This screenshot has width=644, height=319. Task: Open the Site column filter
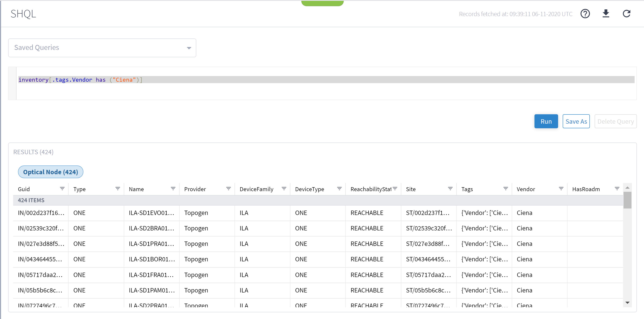pyautogui.click(x=450, y=189)
